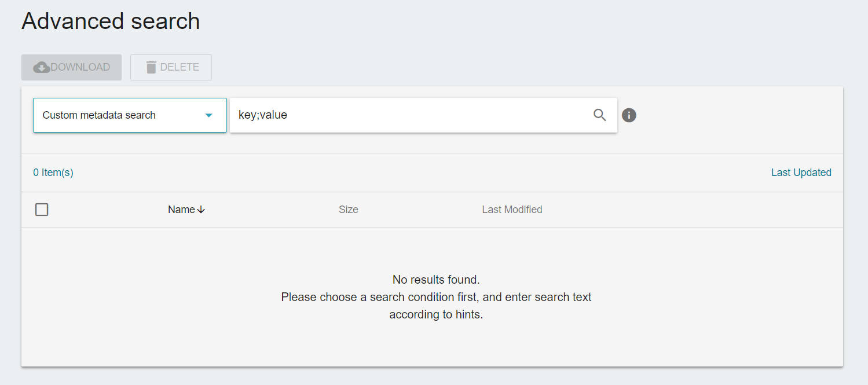Image resolution: width=868 pixels, height=385 pixels.
Task: Click the Advanced search page heading
Action: [111, 21]
